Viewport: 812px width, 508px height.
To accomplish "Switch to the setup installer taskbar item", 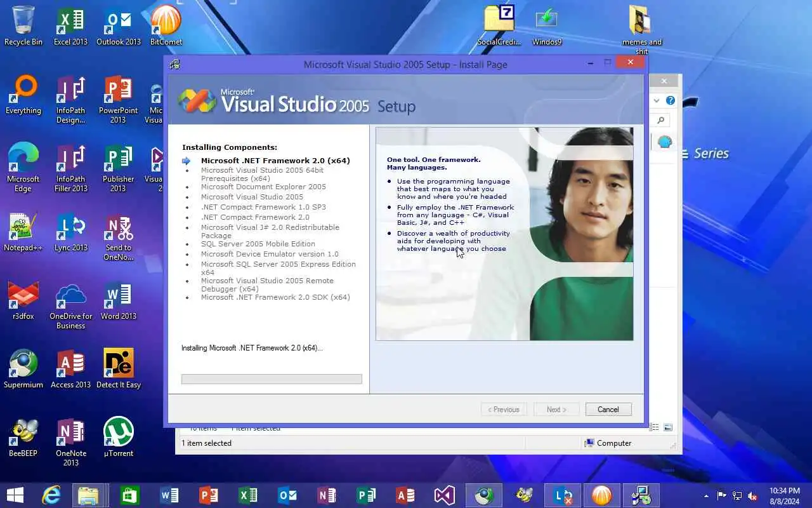I will coord(641,495).
